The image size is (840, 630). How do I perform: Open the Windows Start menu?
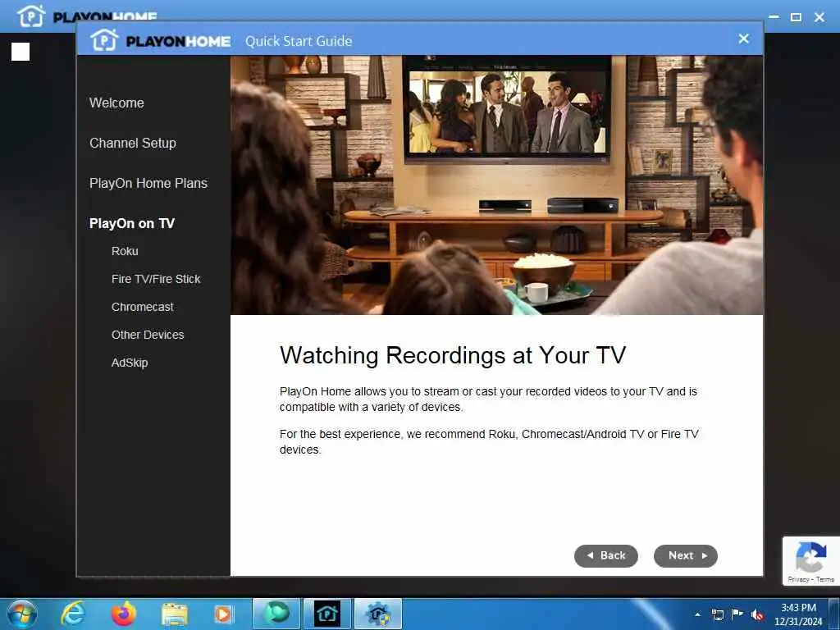pos(22,614)
